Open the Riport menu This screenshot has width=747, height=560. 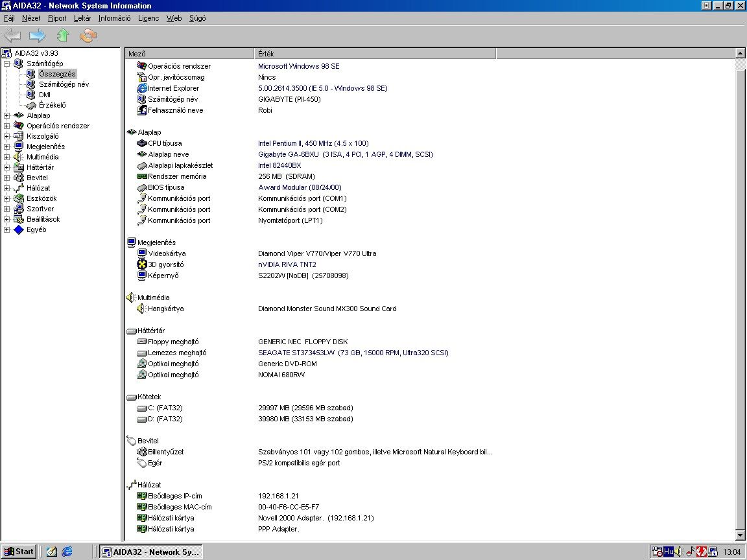click(x=57, y=18)
